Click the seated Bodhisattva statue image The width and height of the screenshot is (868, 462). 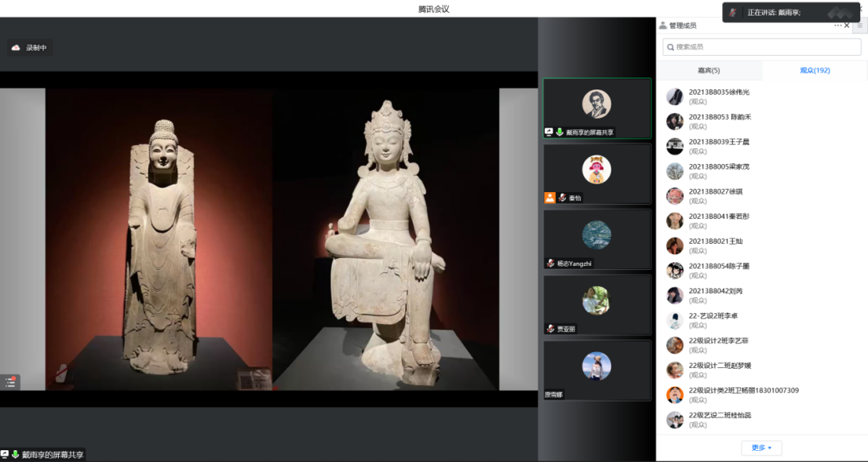[386, 235]
